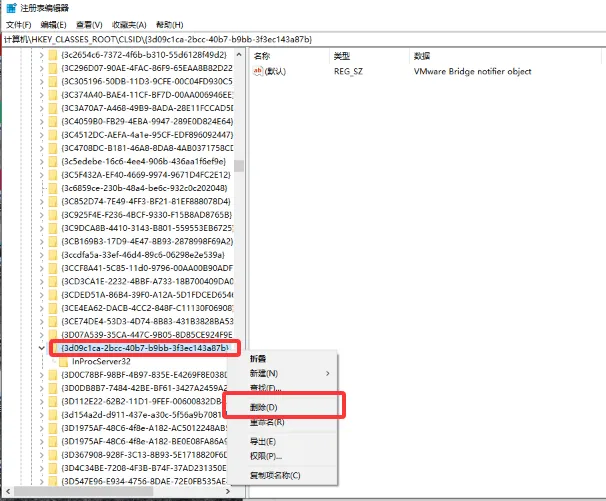Click folder icon of {3C4512DC-AEFA-4a1e key

(x=53, y=135)
